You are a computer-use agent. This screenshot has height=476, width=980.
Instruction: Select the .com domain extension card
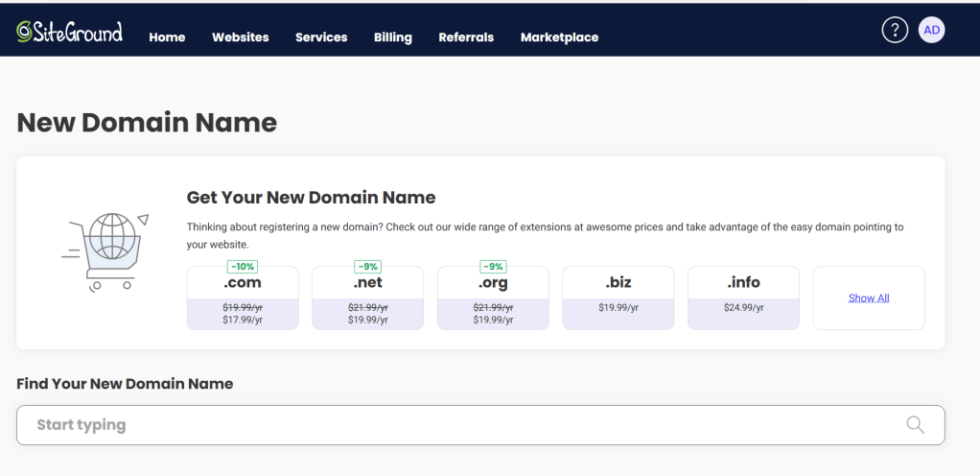(243, 298)
